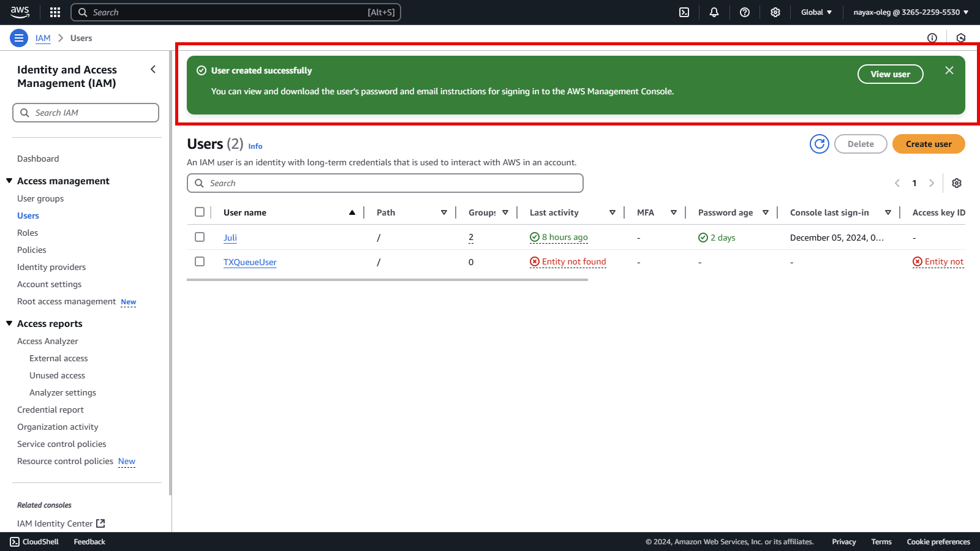Dismiss the user created success banner
The width and height of the screenshot is (980, 551).
tap(949, 70)
